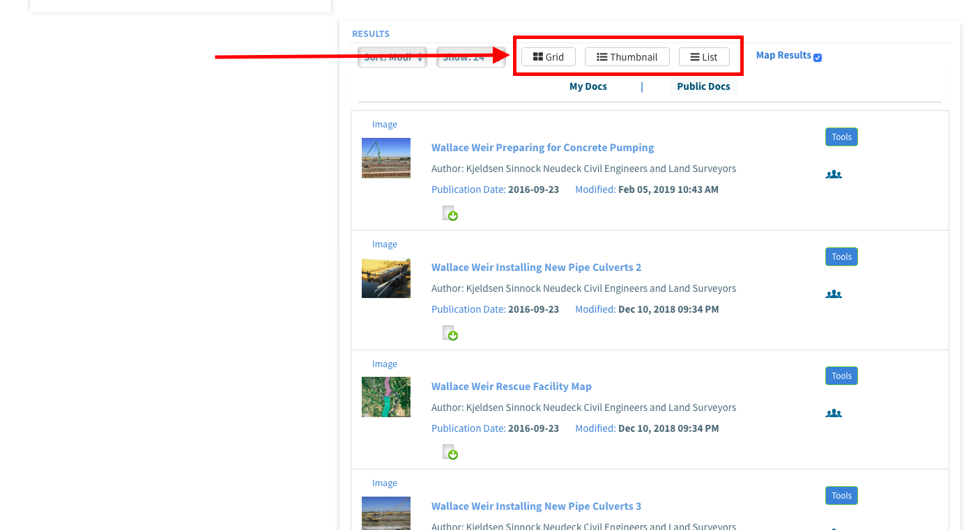Open Tools for Wallace Weir Rescue Facility Map

841,376
